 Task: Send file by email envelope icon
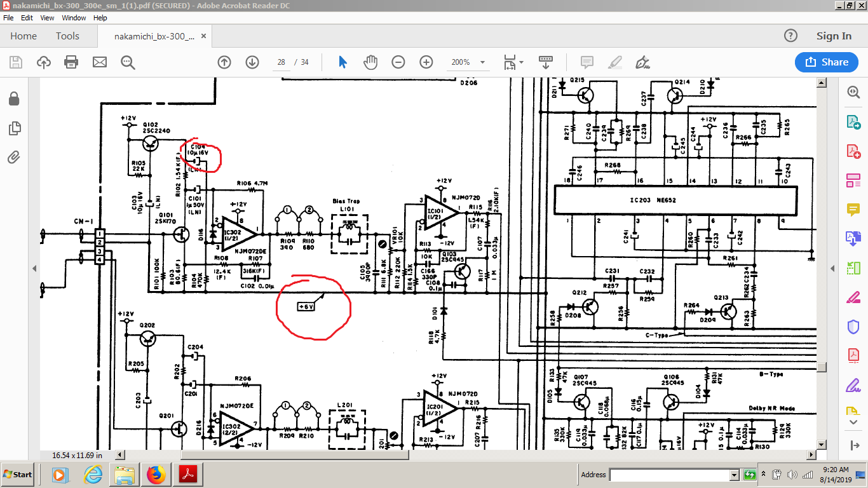[100, 62]
